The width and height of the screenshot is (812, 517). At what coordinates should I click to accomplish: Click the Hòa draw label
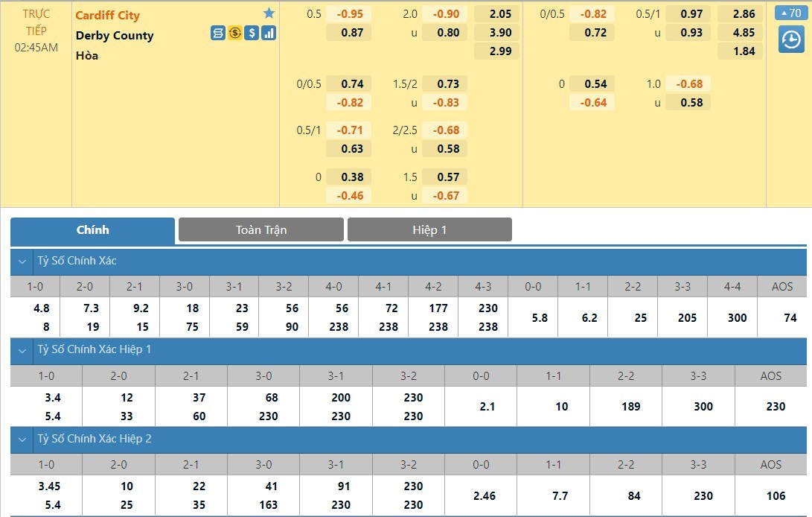pos(87,55)
